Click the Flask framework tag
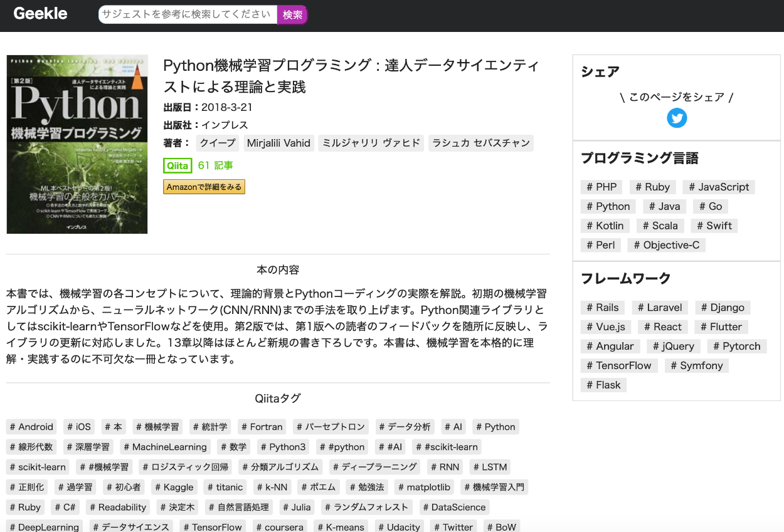The height and width of the screenshot is (532, 784). click(x=603, y=385)
